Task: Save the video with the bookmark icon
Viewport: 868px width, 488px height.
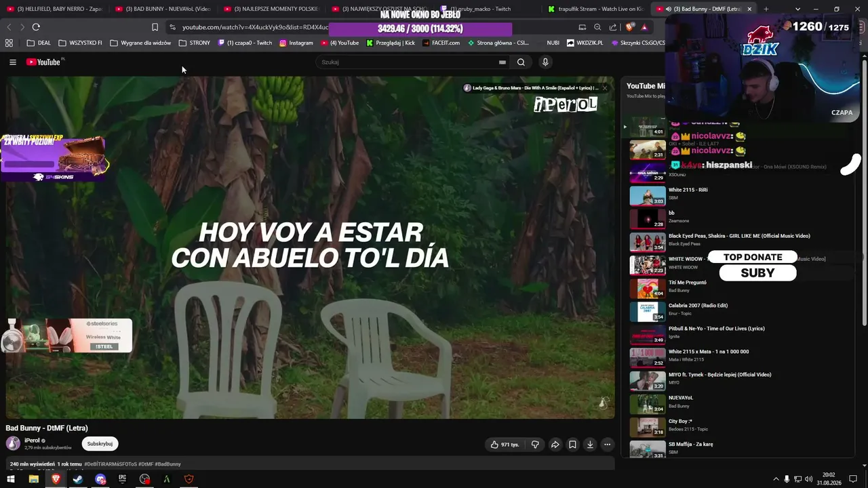Action: 572,445
